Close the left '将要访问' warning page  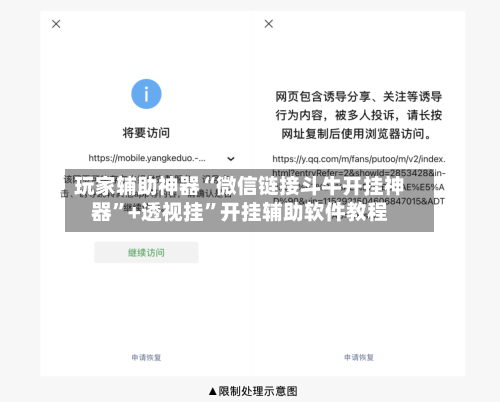click(56, 24)
